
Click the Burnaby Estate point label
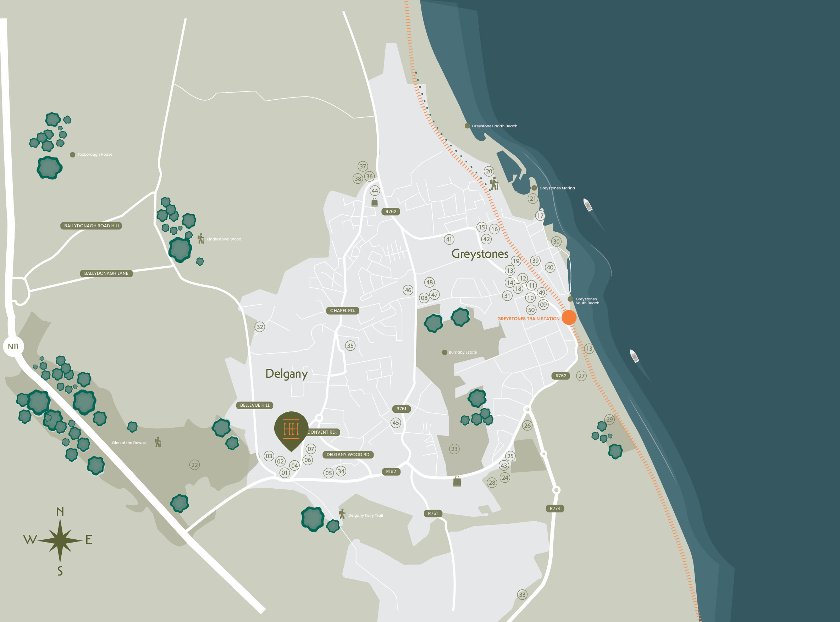pyautogui.click(x=463, y=352)
